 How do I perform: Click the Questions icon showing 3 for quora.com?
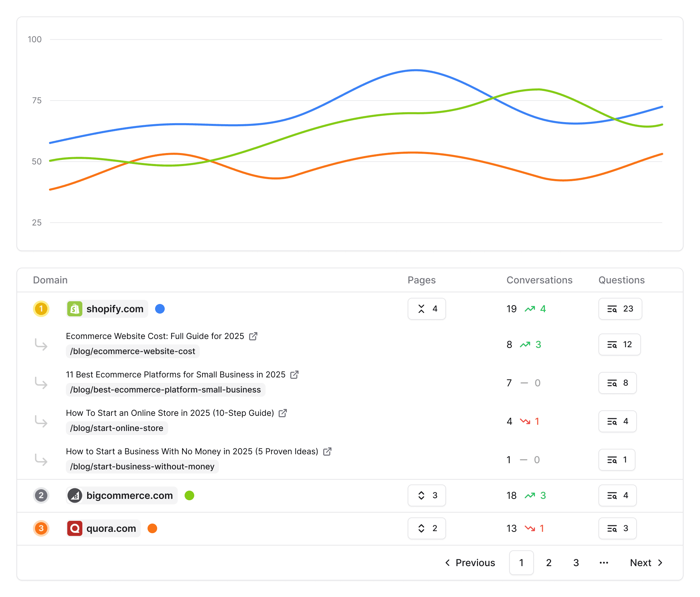click(617, 528)
